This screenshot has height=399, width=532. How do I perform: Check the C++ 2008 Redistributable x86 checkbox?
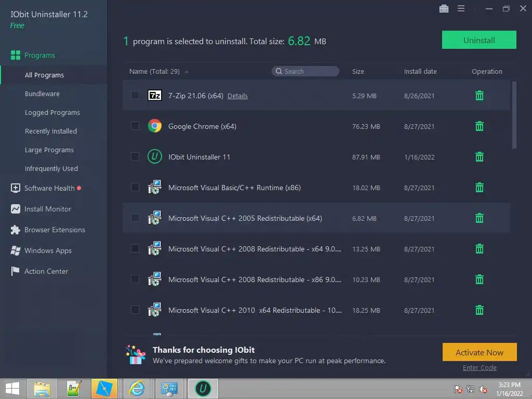coord(135,279)
